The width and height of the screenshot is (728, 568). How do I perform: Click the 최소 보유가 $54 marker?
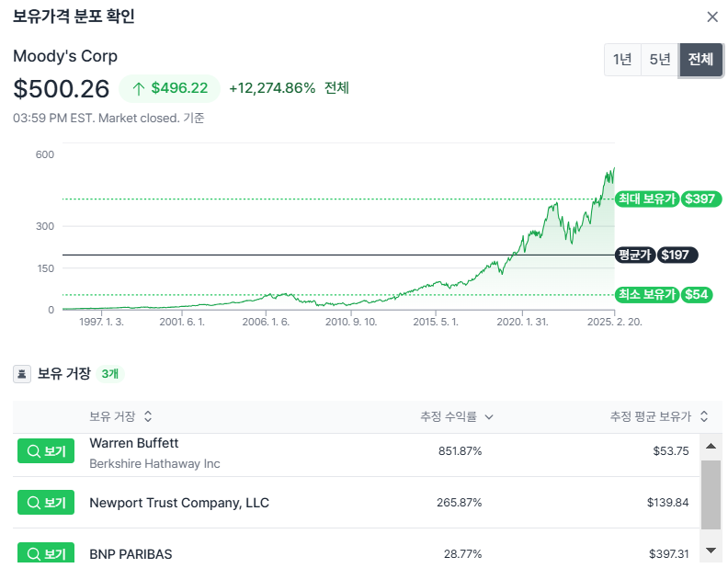tap(664, 294)
